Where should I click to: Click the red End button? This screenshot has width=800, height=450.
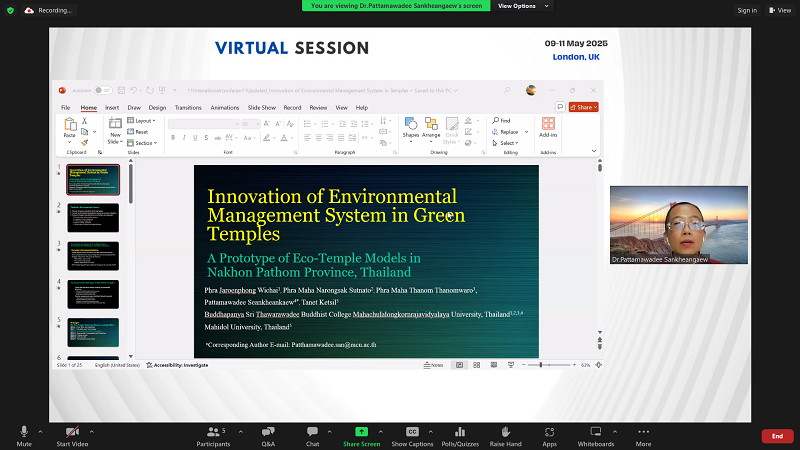tap(777, 436)
